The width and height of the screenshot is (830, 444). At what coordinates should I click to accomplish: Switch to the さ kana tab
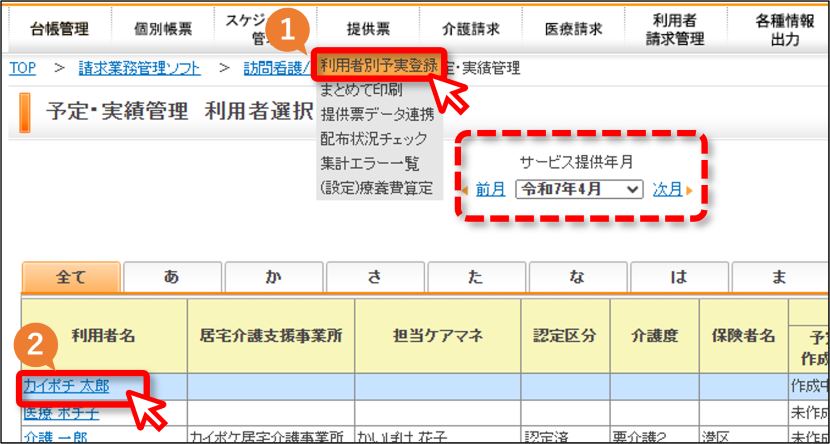pyautogui.click(x=375, y=277)
